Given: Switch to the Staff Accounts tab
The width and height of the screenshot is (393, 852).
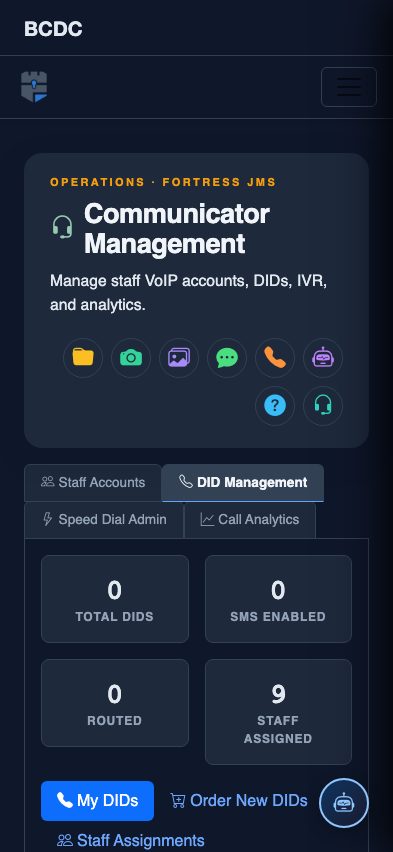Looking at the screenshot, I should (x=93, y=483).
